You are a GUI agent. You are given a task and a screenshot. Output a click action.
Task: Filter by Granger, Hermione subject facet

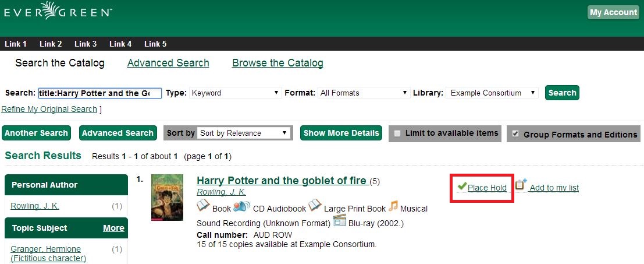point(48,254)
